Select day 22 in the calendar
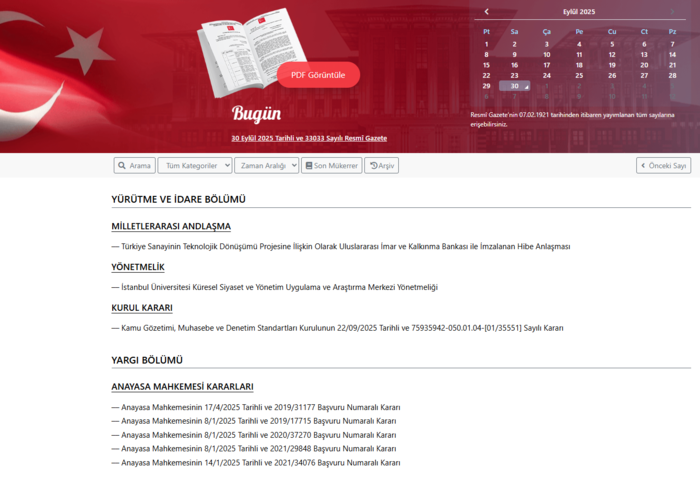The width and height of the screenshot is (700, 479). coord(487,75)
